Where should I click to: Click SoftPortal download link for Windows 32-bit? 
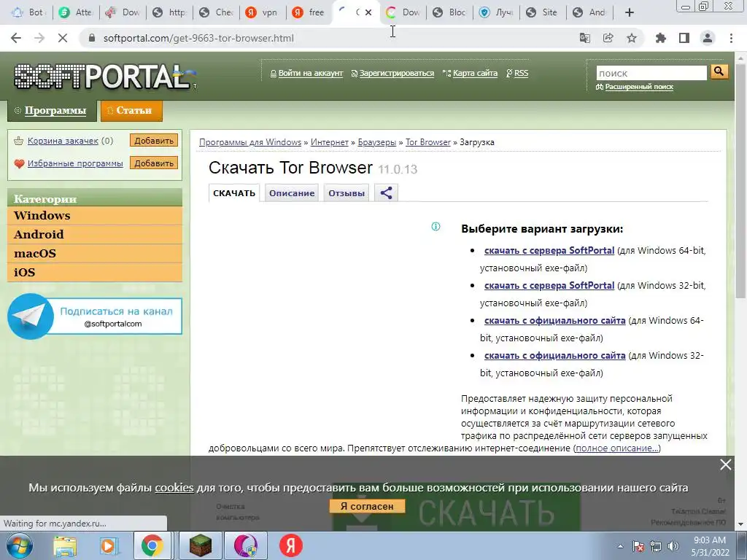[549, 286]
